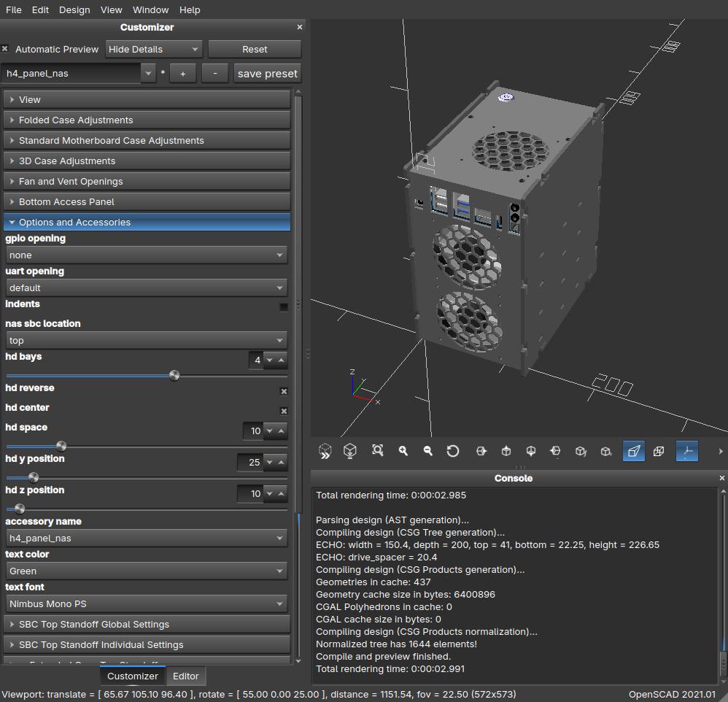The width and height of the screenshot is (728, 702).
Task: Click the hd bays slider handle
Action: (174, 375)
